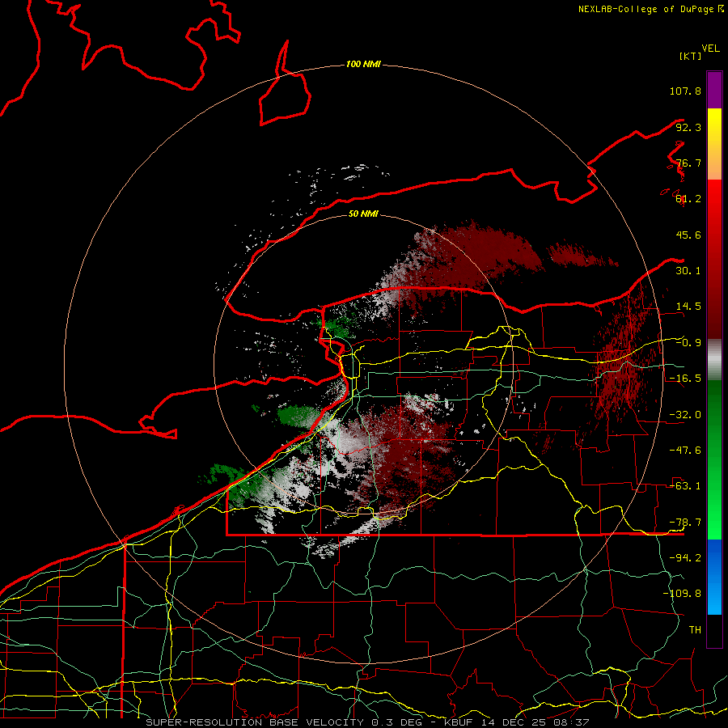Click the NEXLAB-College of DuPage credit text

coord(651,9)
